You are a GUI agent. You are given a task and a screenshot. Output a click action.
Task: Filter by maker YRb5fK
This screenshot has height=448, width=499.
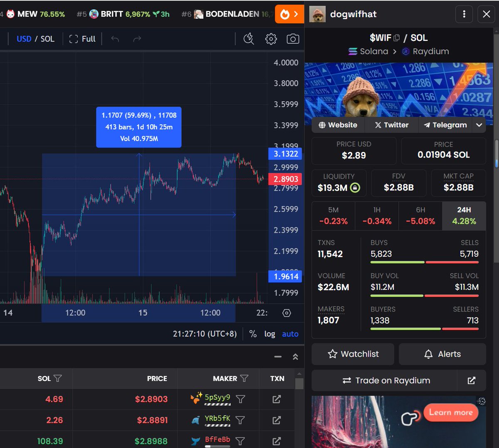click(x=240, y=420)
